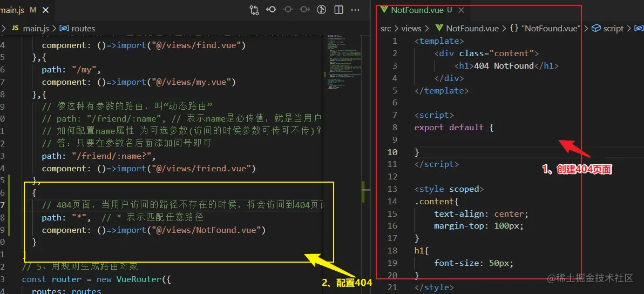Viewport: 644px width, 294px height.
Task: Switch to the NotFound.vue editor tab
Action: pyautogui.click(x=417, y=10)
